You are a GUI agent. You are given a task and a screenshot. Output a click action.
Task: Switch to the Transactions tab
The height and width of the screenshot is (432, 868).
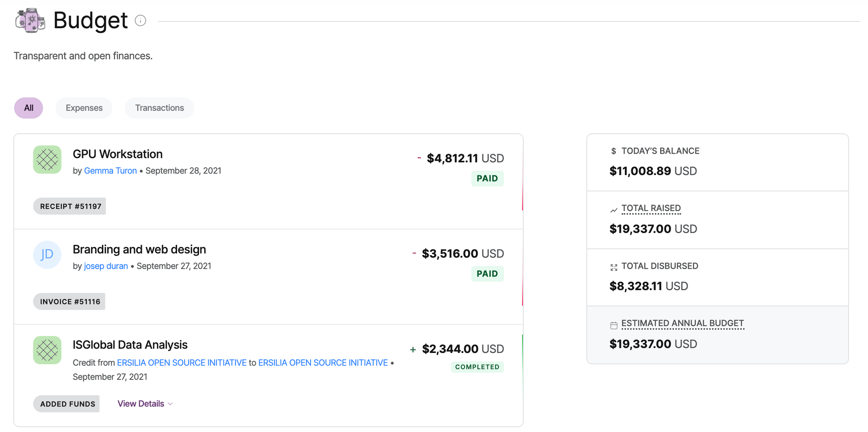click(159, 108)
